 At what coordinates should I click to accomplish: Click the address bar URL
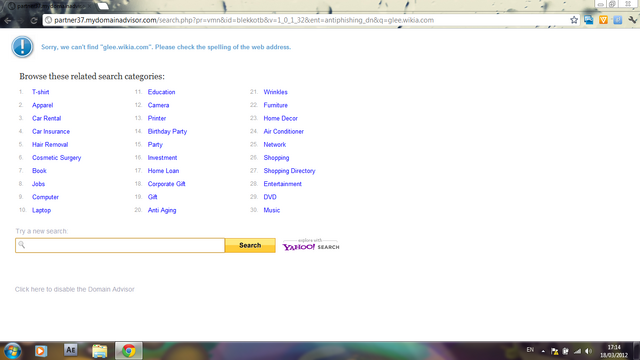pos(244,20)
